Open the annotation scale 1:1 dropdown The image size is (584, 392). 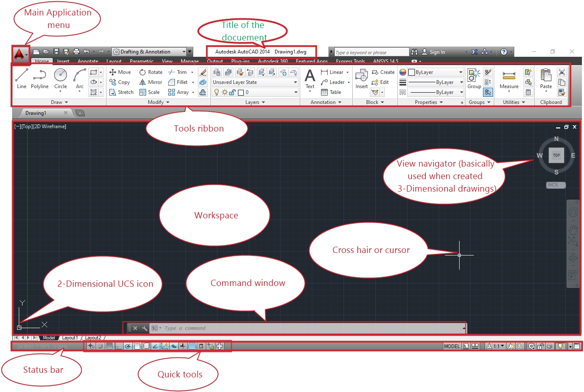[x=496, y=346]
